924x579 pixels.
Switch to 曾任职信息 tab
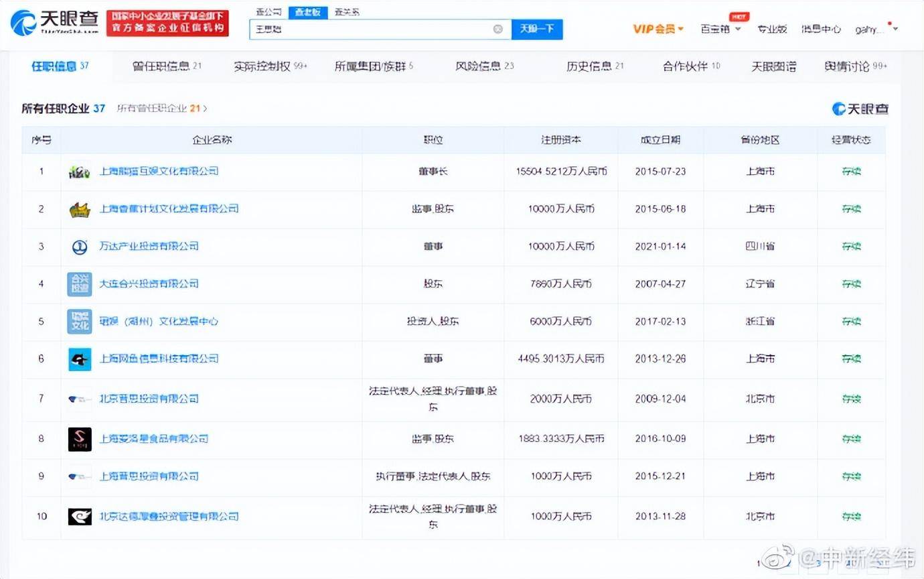point(167,66)
